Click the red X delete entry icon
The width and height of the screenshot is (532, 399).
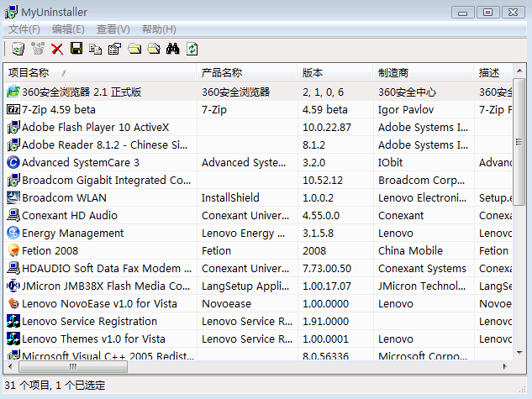(x=57, y=50)
